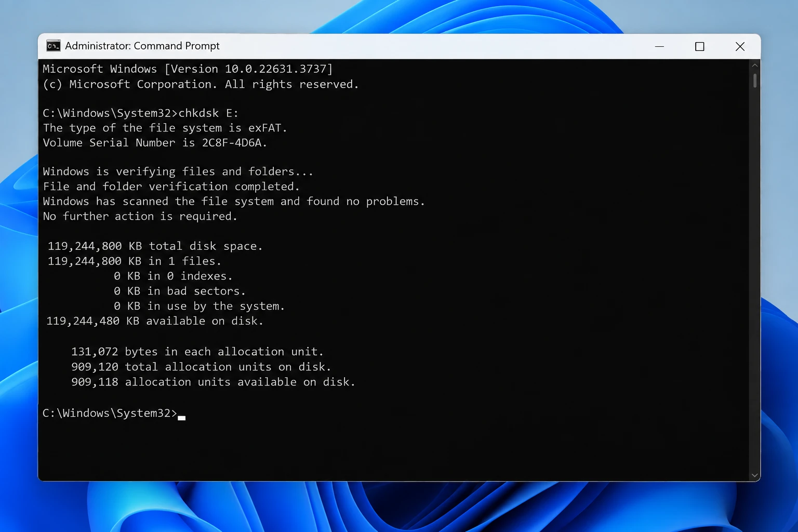Click the 'total disk space' line
The height and width of the screenshot is (532, 798).
click(155, 246)
